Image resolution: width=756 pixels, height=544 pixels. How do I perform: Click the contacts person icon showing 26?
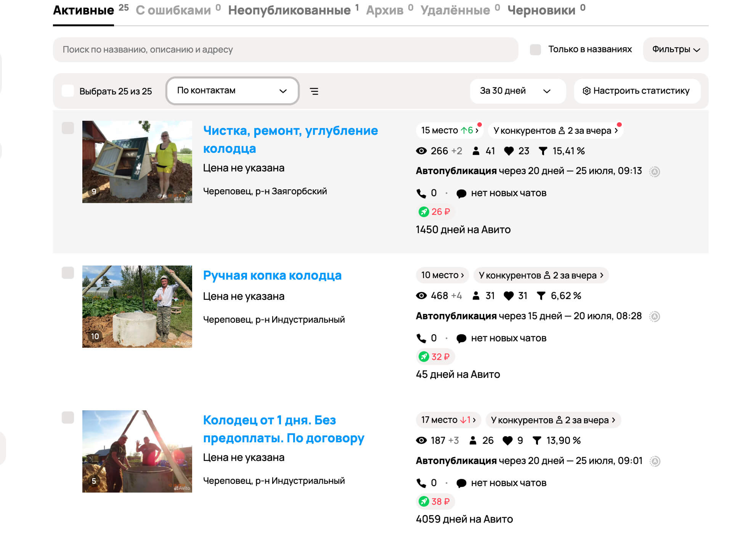click(x=473, y=441)
